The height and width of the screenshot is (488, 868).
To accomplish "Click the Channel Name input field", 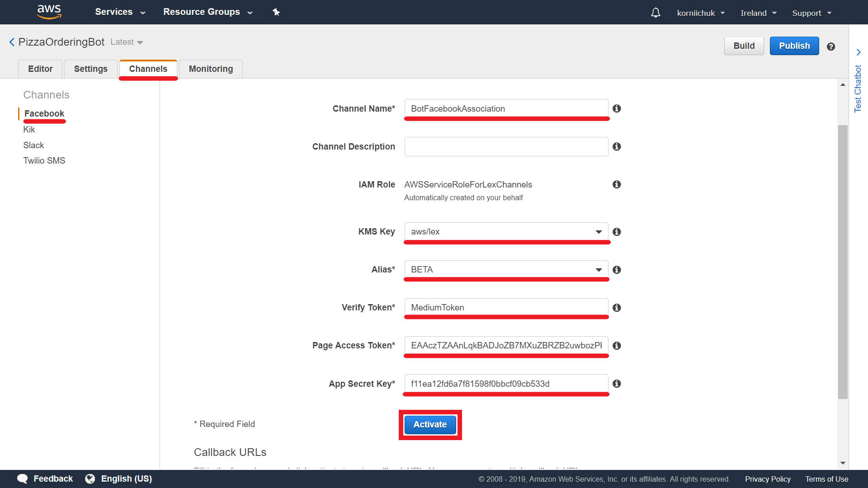I will point(506,109).
